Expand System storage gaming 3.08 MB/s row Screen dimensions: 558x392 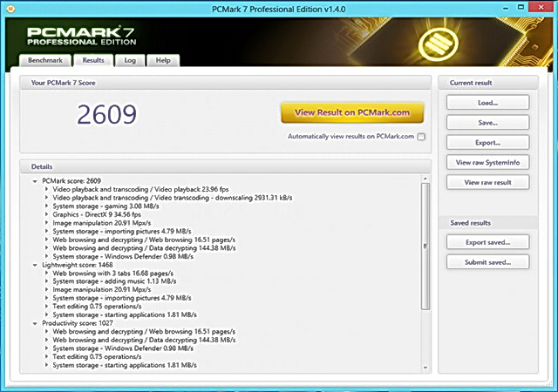[x=46, y=206]
